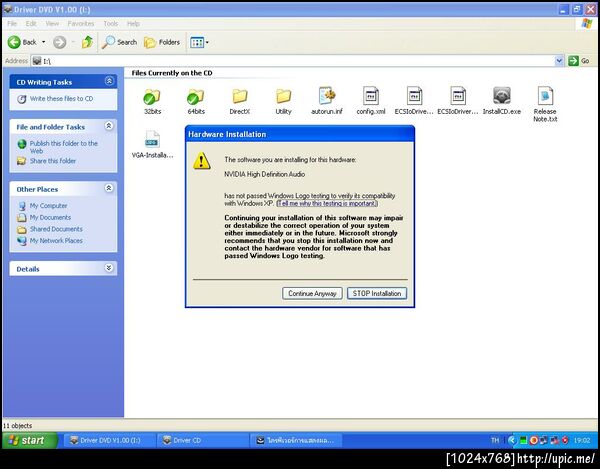
Task: Click the Hardware Installation title bar
Action: pos(300,134)
